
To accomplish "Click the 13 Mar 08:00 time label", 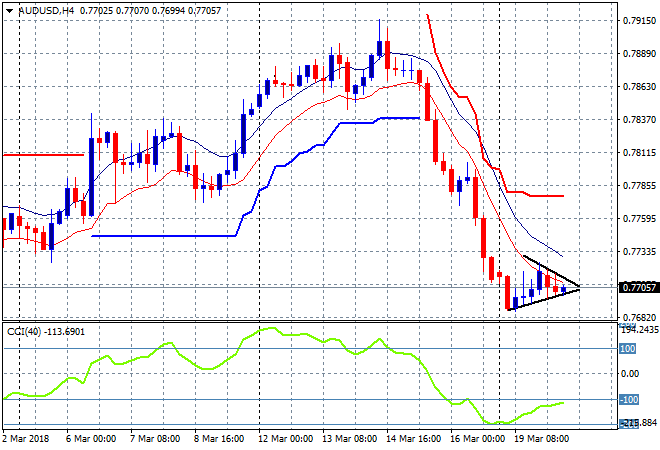I will (x=349, y=439).
